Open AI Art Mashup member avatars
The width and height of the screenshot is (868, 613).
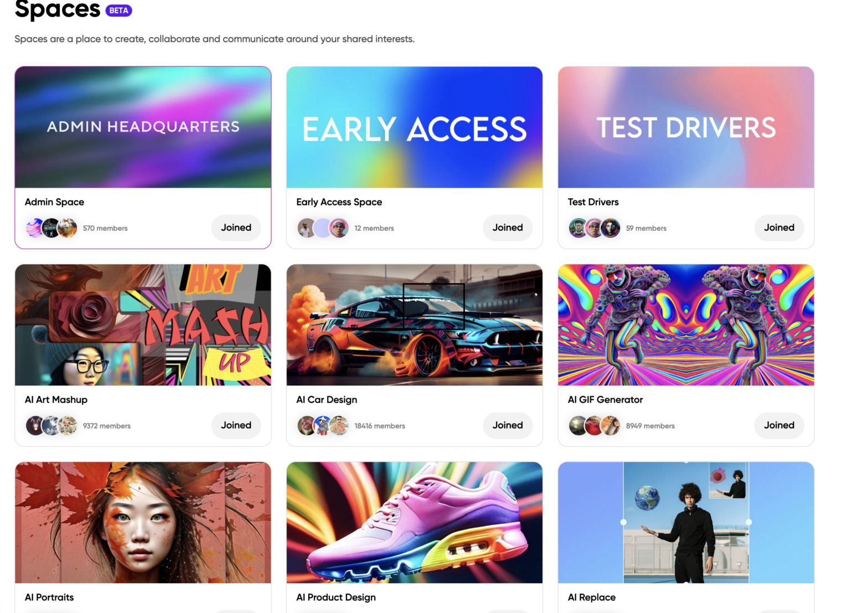[x=51, y=425]
